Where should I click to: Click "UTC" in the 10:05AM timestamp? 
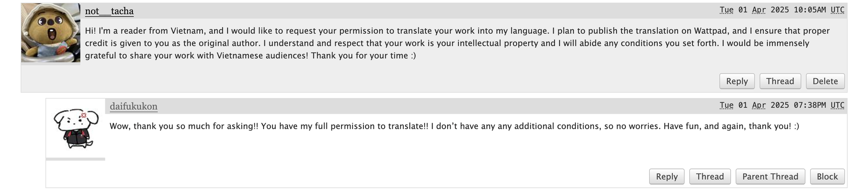(x=837, y=10)
